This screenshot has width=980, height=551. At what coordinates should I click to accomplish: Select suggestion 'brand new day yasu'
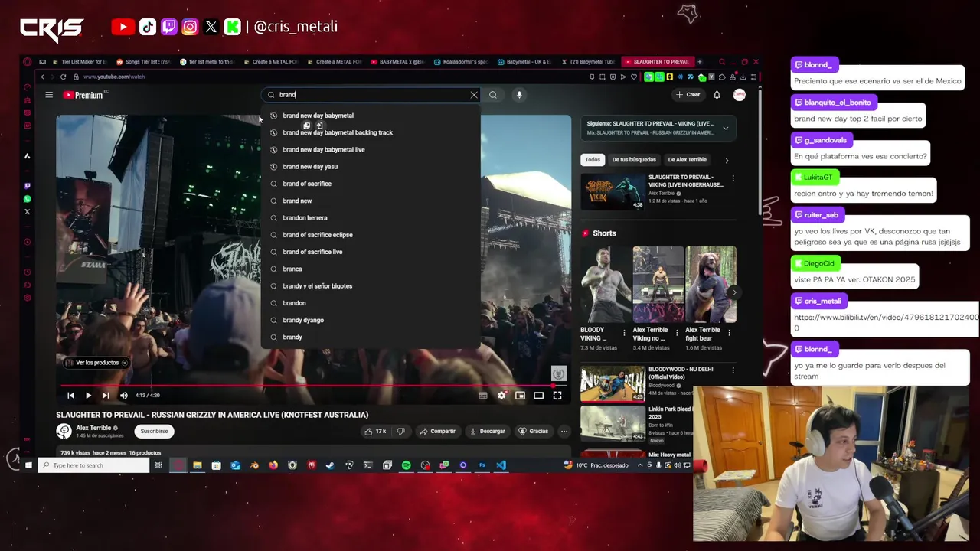point(371,167)
